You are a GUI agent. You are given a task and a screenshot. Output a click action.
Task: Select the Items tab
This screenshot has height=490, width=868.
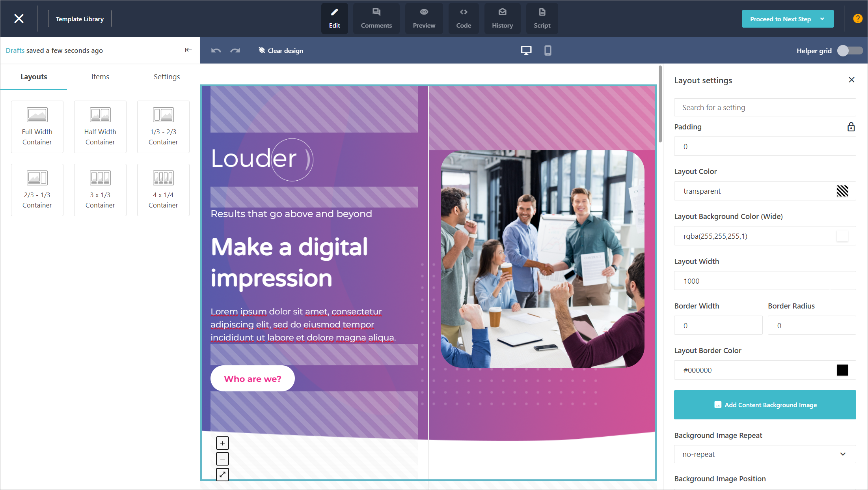pyautogui.click(x=100, y=77)
